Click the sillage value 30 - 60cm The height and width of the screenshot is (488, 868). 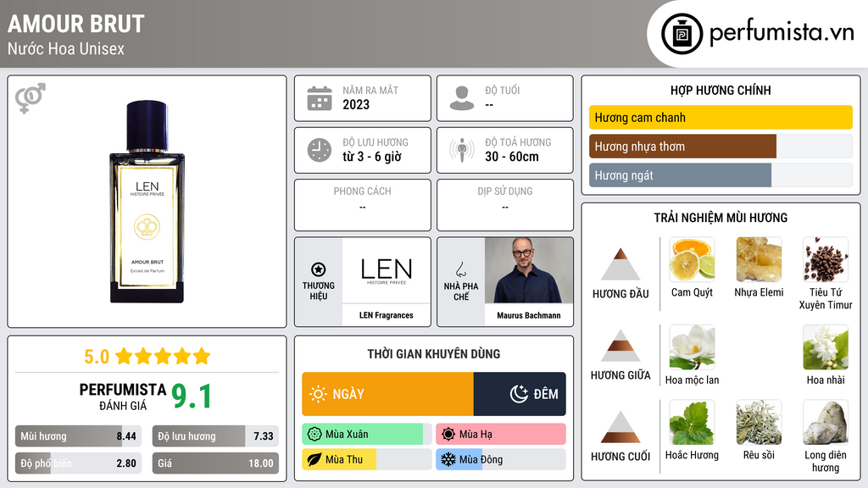pos(511,157)
